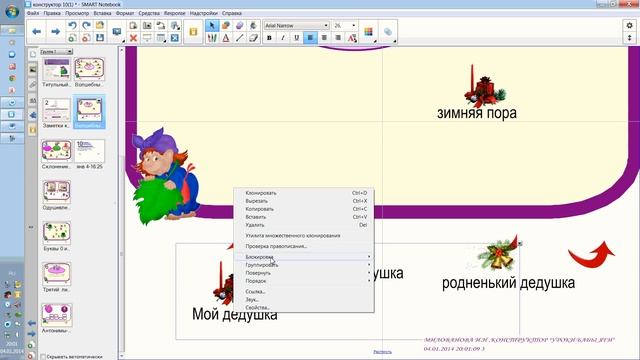Open the Повернуть submenu
The image size is (640, 360).
pos(304,273)
